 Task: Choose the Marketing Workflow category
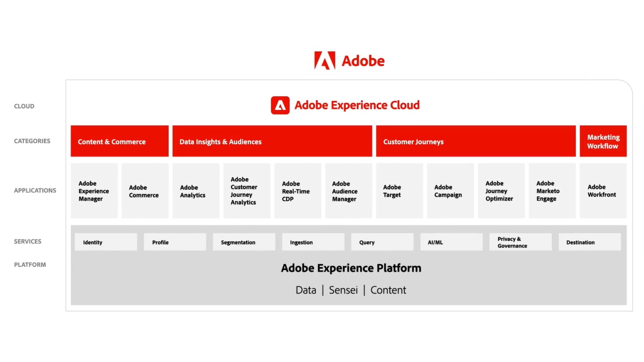coord(603,141)
